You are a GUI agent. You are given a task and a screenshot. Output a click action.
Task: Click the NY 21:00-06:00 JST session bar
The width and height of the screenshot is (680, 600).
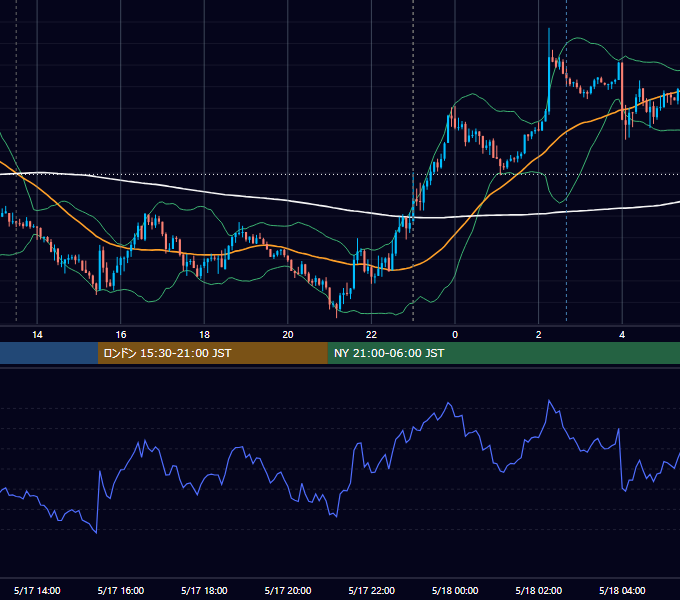click(x=503, y=353)
